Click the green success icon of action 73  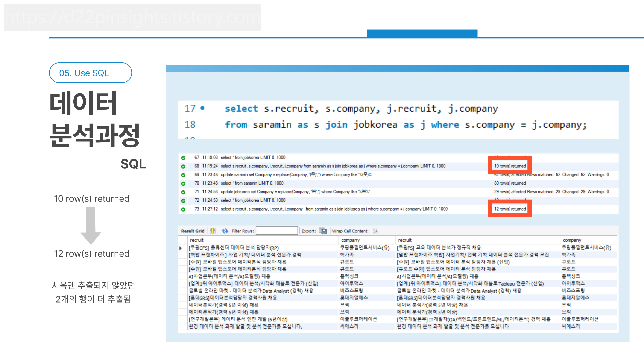pyautogui.click(x=183, y=209)
